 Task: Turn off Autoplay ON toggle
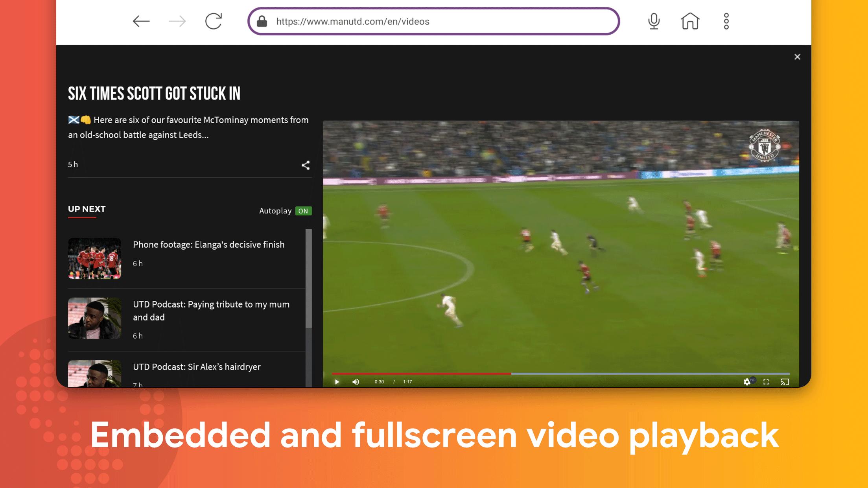click(x=303, y=211)
